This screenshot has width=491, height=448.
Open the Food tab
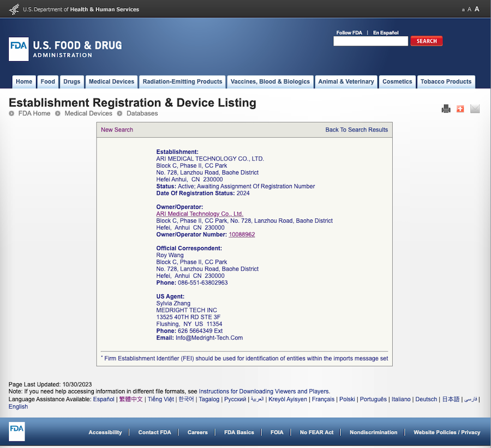coord(48,82)
